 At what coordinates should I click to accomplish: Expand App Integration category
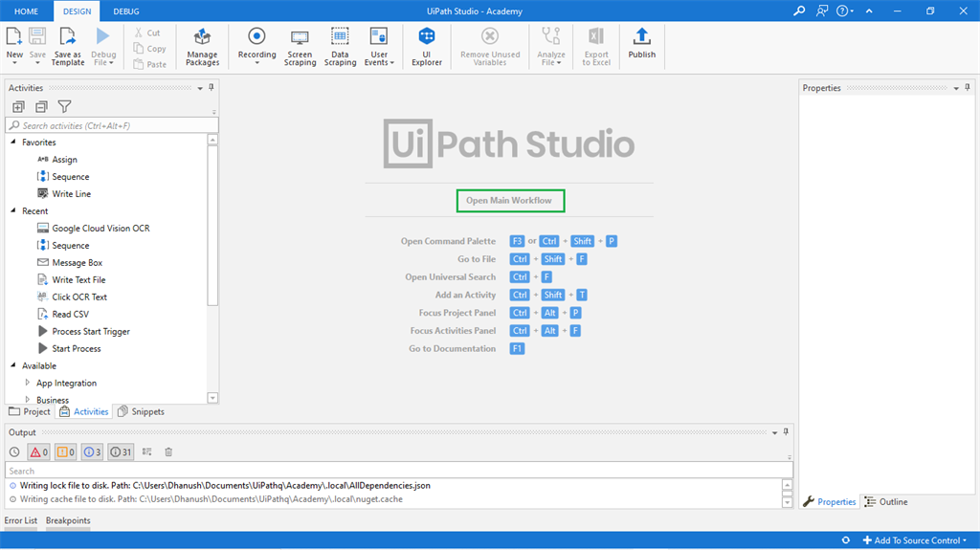pyautogui.click(x=27, y=383)
